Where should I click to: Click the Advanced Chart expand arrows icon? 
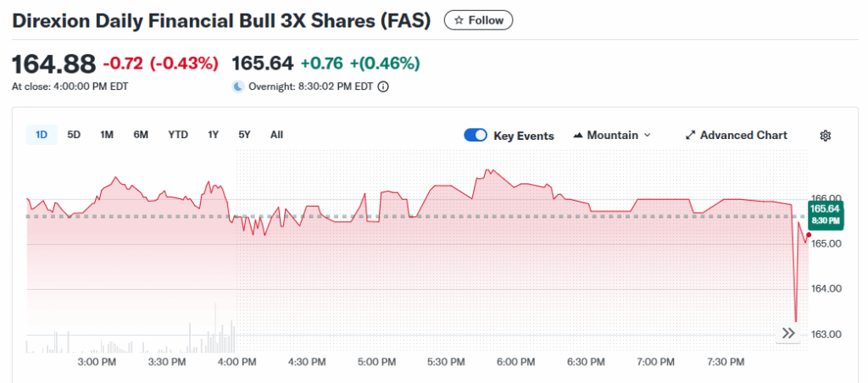(x=690, y=136)
